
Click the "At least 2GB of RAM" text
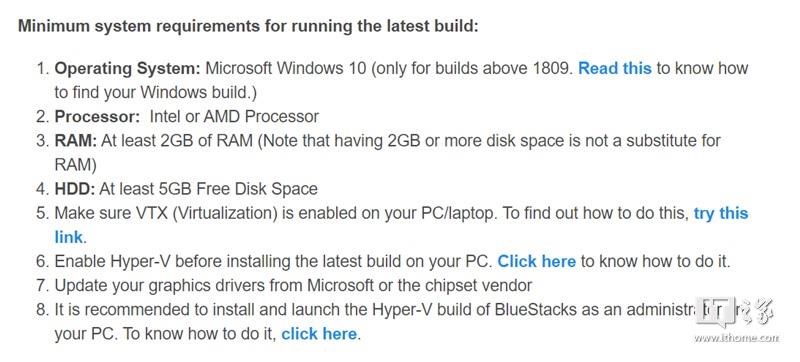(x=177, y=141)
